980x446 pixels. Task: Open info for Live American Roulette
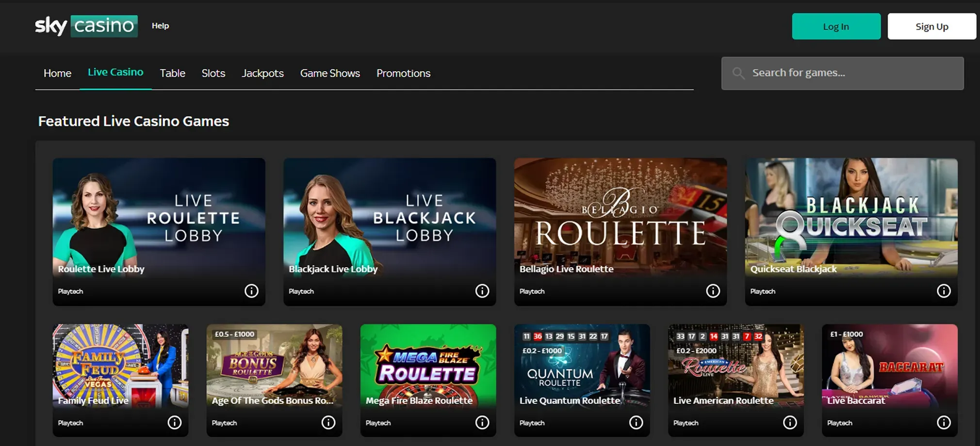click(790, 423)
